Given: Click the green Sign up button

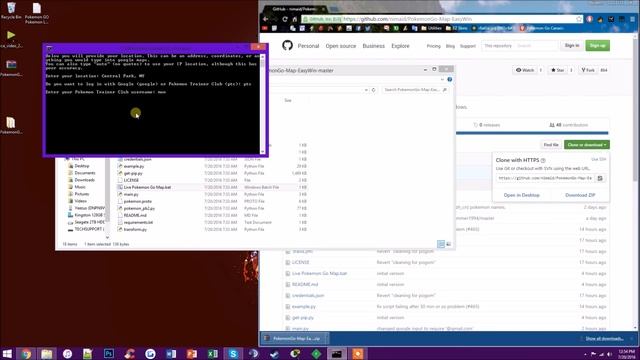Looking at the screenshot, I should pos(598,45).
